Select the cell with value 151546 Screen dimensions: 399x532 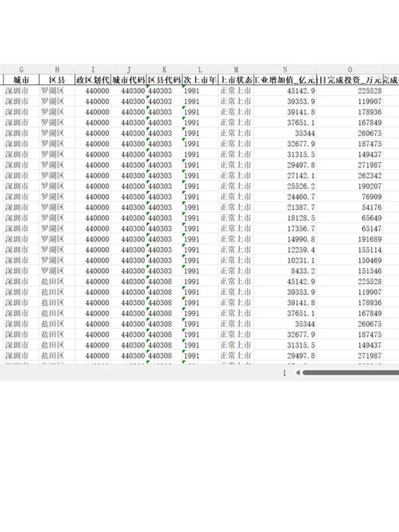pos(350,271)
